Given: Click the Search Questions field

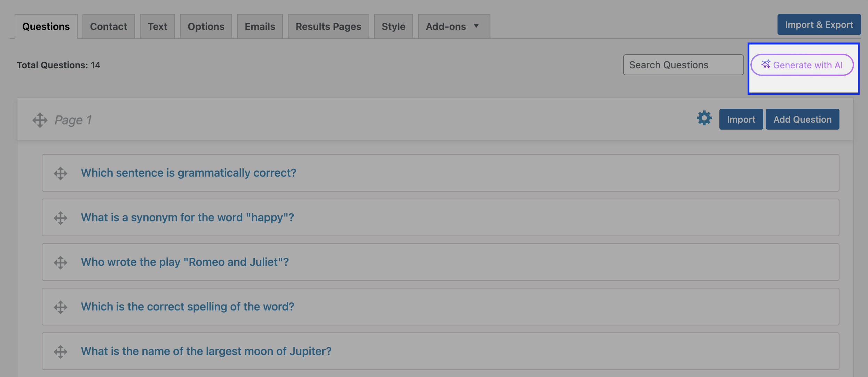Looking at the screenshot, I should pyautogui.click(x=683, y=65).
